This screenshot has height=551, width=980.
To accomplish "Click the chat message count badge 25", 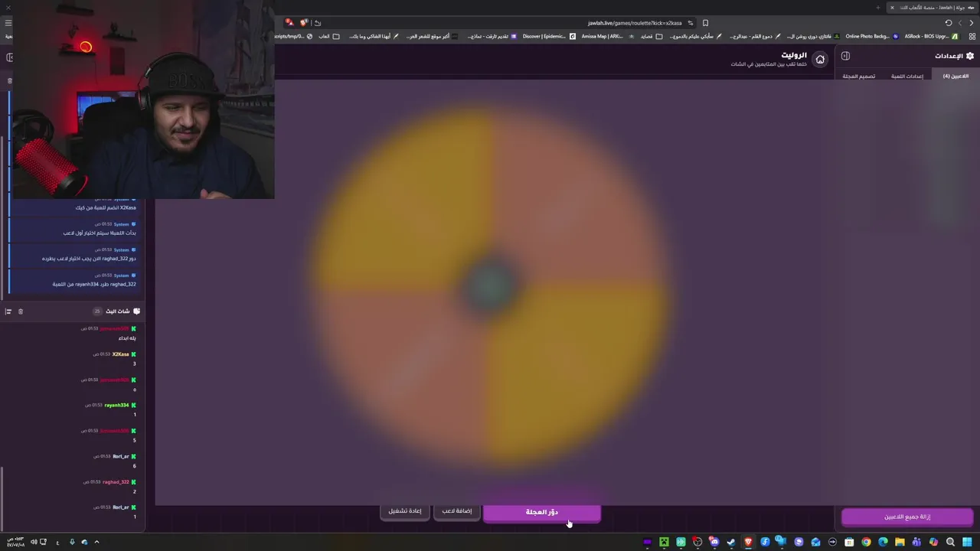I will pos(97,311).
